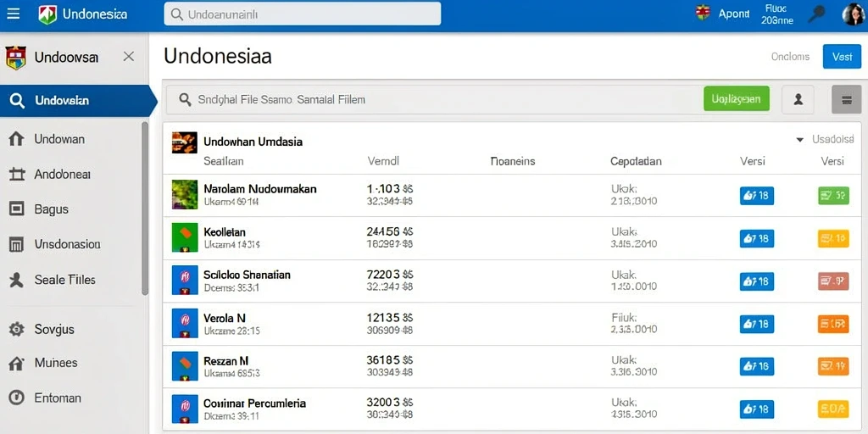This screenshot has height=434, width=868.
Task: Click the Natolam Nudowmakan row thumbnail
Action: click(x=184, y=194)
